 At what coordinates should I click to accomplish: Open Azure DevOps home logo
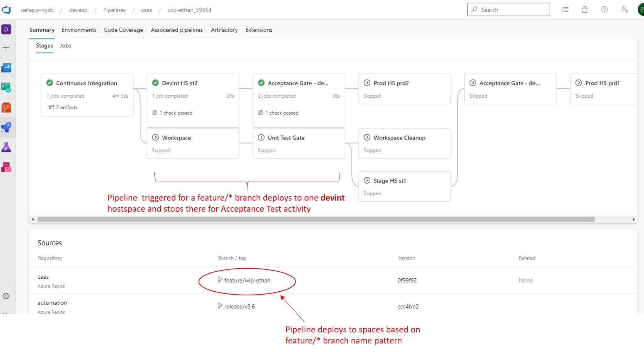(x=6, y=10)
